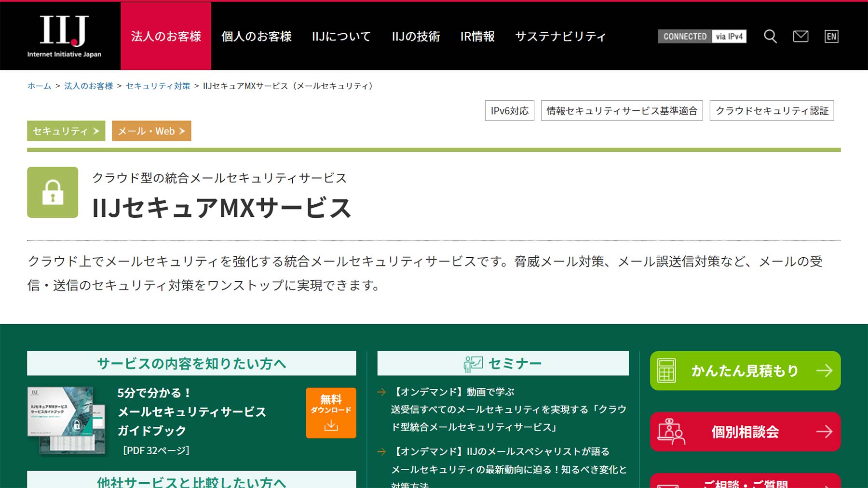Click the green padlock service icon
Image resolution: width=868 pixels, height=488 pixels.
click(x=53, y=192)
